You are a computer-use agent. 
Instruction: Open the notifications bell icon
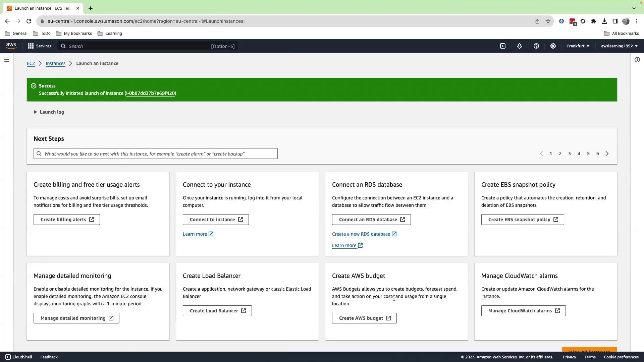click(x=519, y=46)
